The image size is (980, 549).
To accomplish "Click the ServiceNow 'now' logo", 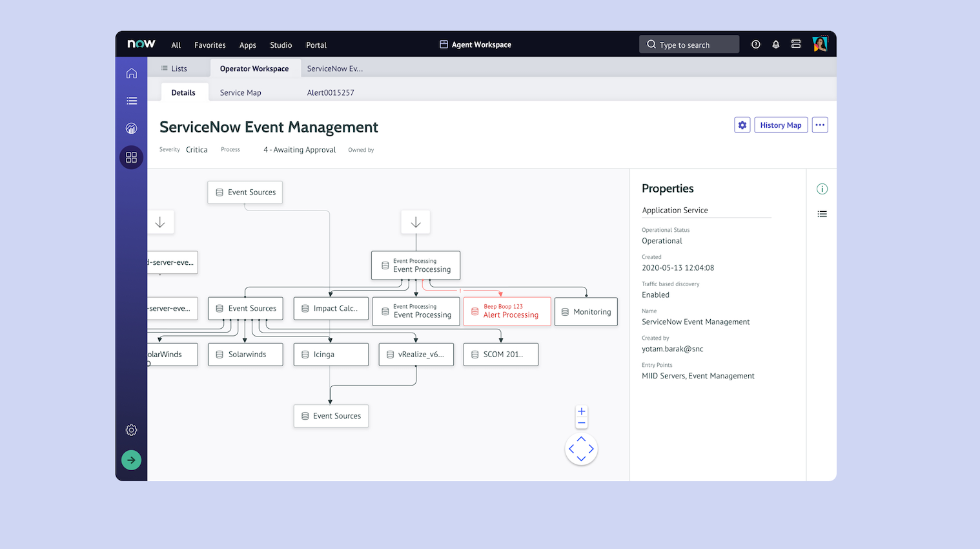I will click(141, 44).
